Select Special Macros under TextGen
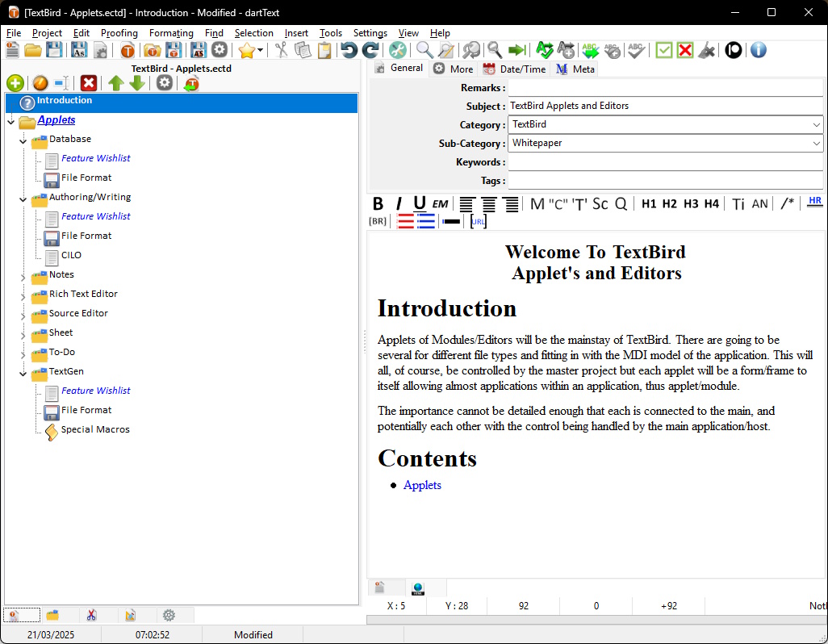Image resolution: width=828 pixels, height=644 pixels. pyautogui.click(x=95, y=429)
